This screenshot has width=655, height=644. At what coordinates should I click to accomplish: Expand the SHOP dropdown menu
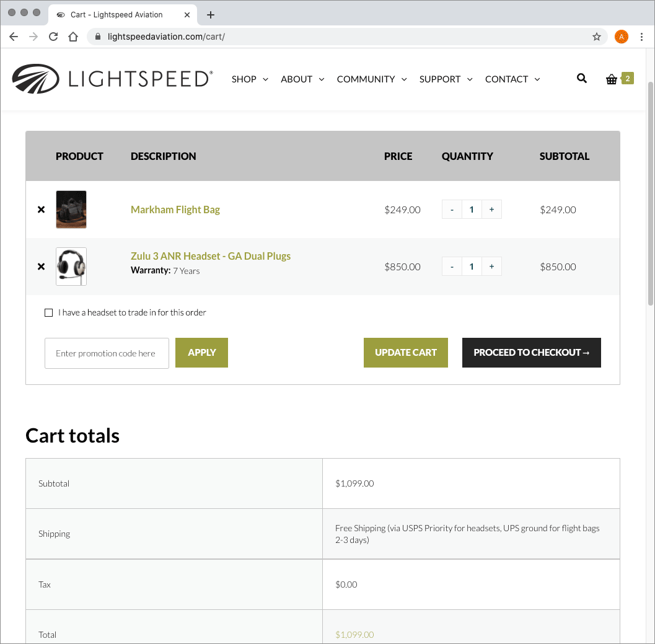[x=250, y=79]
